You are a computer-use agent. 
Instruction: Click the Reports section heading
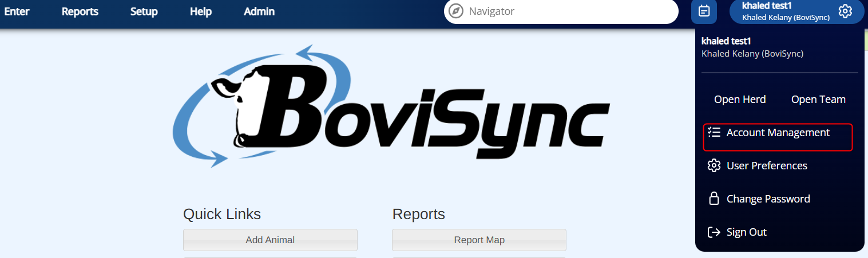[x=419, y=215]
